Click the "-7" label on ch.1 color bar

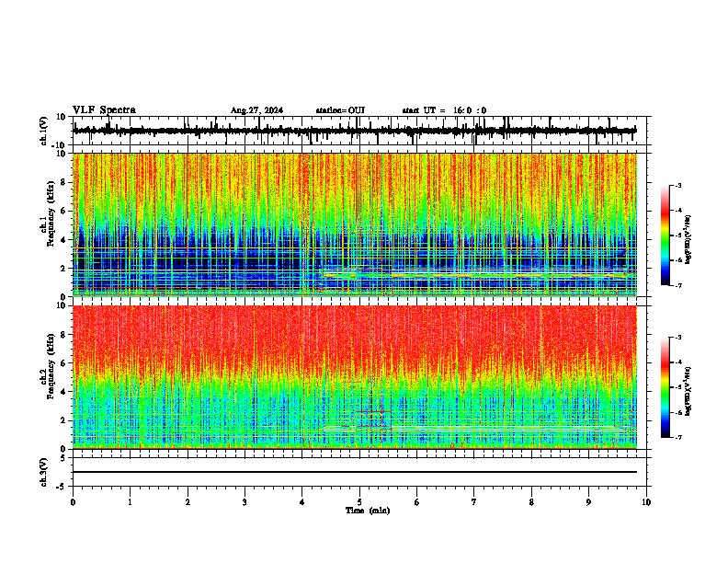point(678,285)
